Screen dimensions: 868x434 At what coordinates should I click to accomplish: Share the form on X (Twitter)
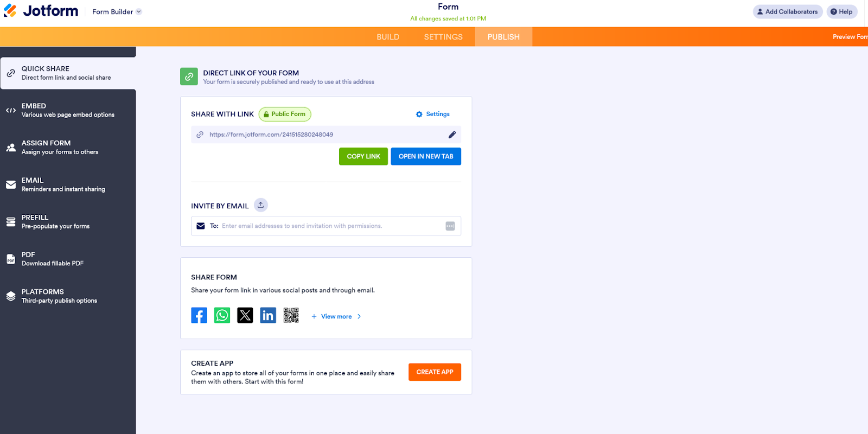coord(245,315)
